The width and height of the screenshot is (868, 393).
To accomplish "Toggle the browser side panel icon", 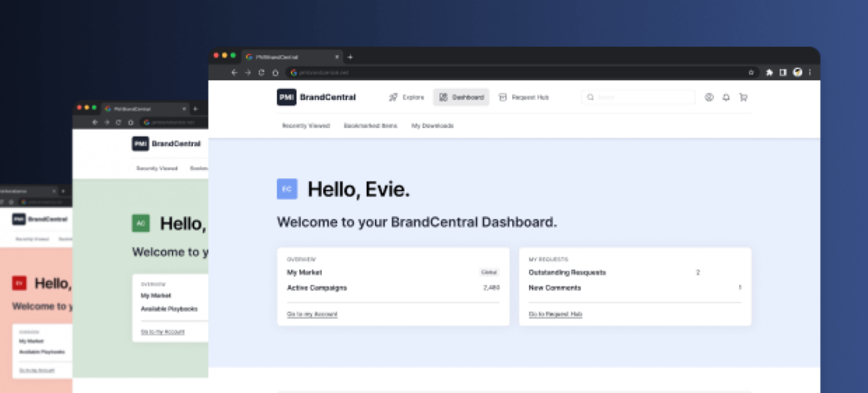I will click(x=783, y=72).
